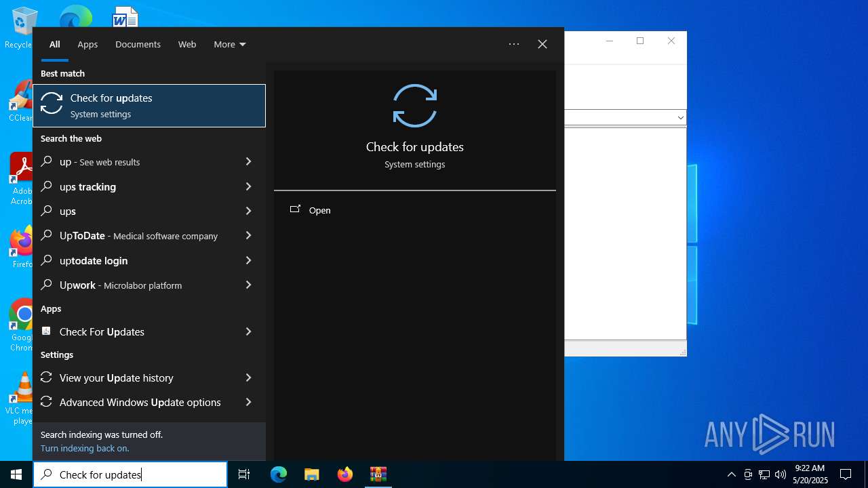Image resolution: width=868 pixels, height=488 pixels.
Task: Expand the 'ups tracking' suggestion arrow
Action: point(248,186)
